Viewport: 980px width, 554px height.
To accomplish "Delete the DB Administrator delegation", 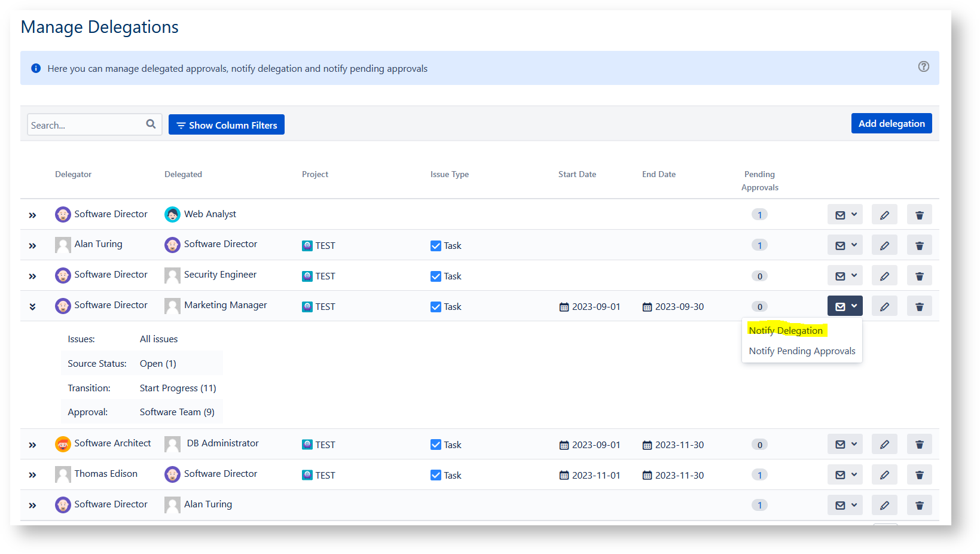I will tap(919, 445).
